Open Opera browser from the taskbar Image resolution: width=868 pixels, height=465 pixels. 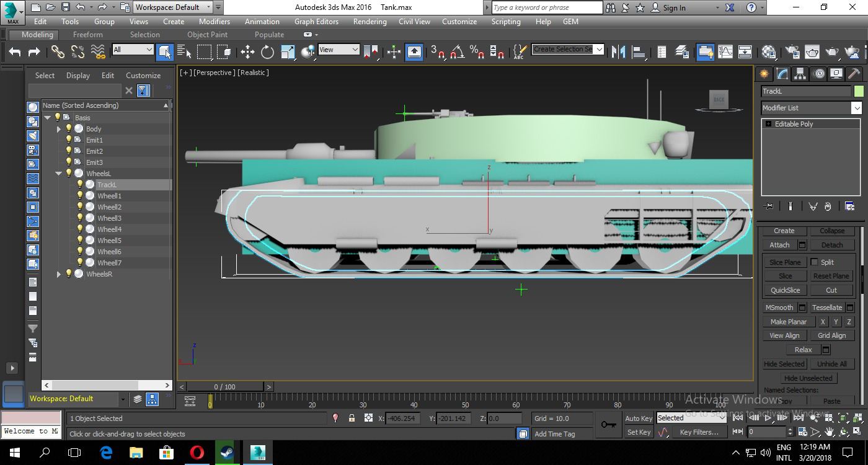tap(197, 453)
